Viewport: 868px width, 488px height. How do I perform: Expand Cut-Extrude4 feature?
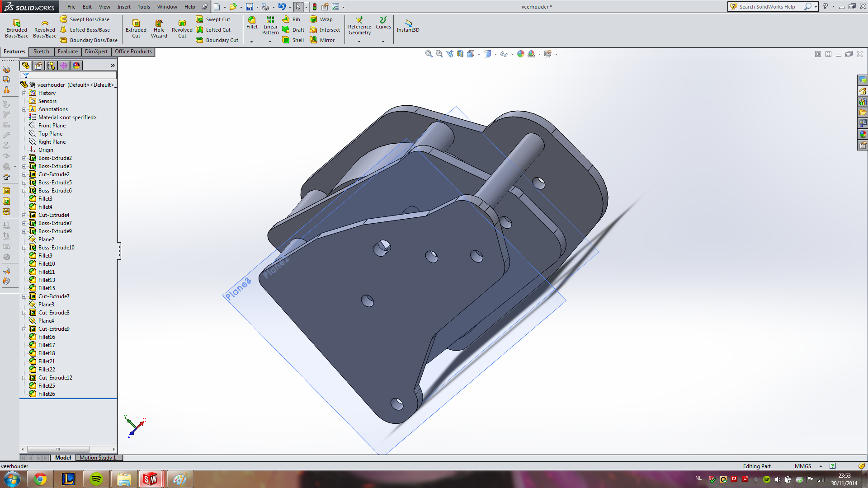(24, 215)
